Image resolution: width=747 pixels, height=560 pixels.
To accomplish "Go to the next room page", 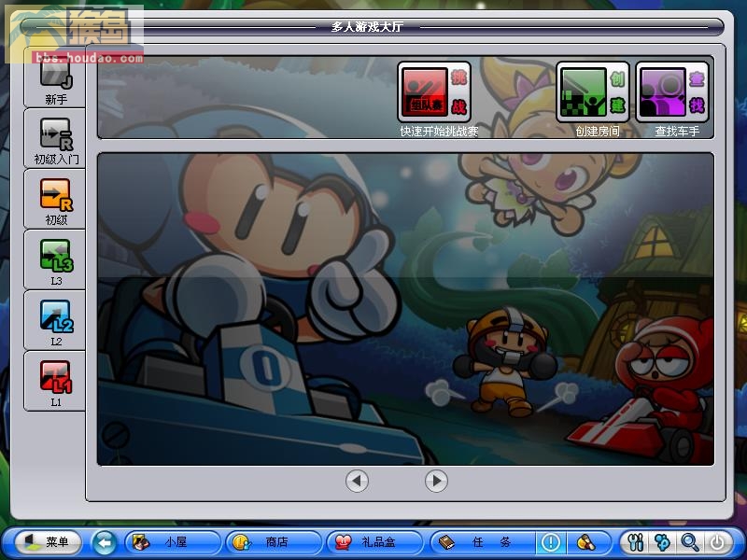I will (x=436, y=481).
